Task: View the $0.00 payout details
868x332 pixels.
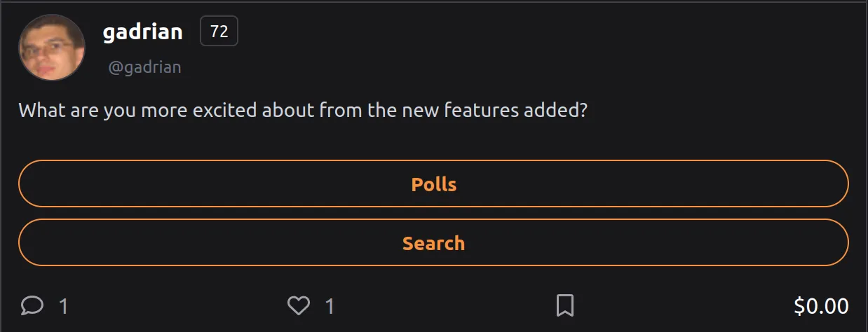Action: tap(821, 306)
